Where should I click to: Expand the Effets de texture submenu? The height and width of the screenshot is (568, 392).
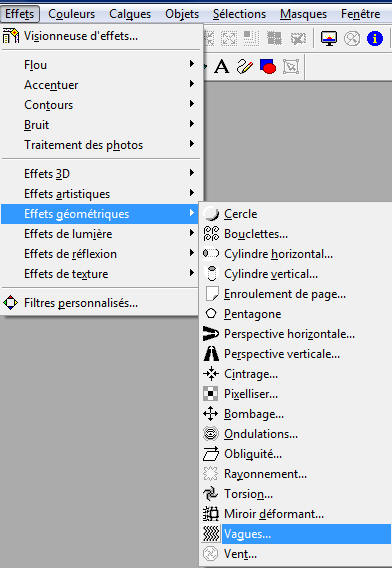pyautogui.click(x=100, y=274)
